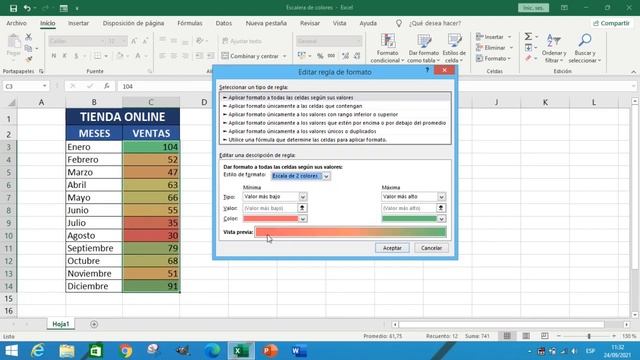The image size is (640, 360).
Task: Click the Cancelar button
Action: [x=431, y=248]
